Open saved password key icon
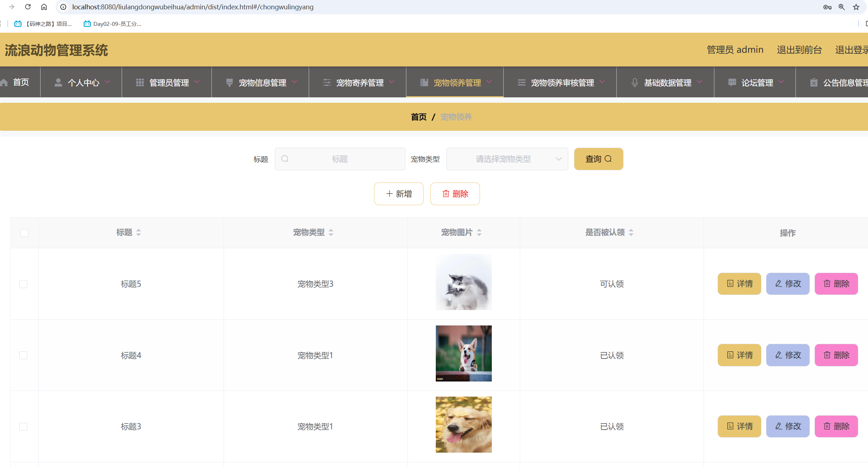 (827, 7)
